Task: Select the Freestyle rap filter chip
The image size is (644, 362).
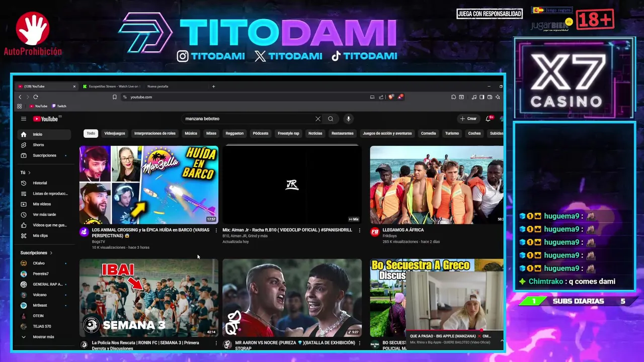Action: 288,133
